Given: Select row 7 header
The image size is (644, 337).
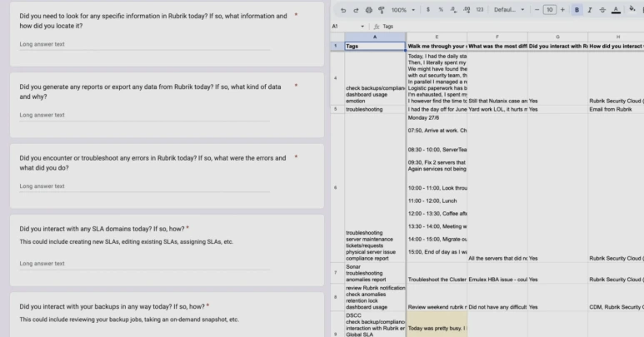Looking at the screenshot, I should coord(336,273).
